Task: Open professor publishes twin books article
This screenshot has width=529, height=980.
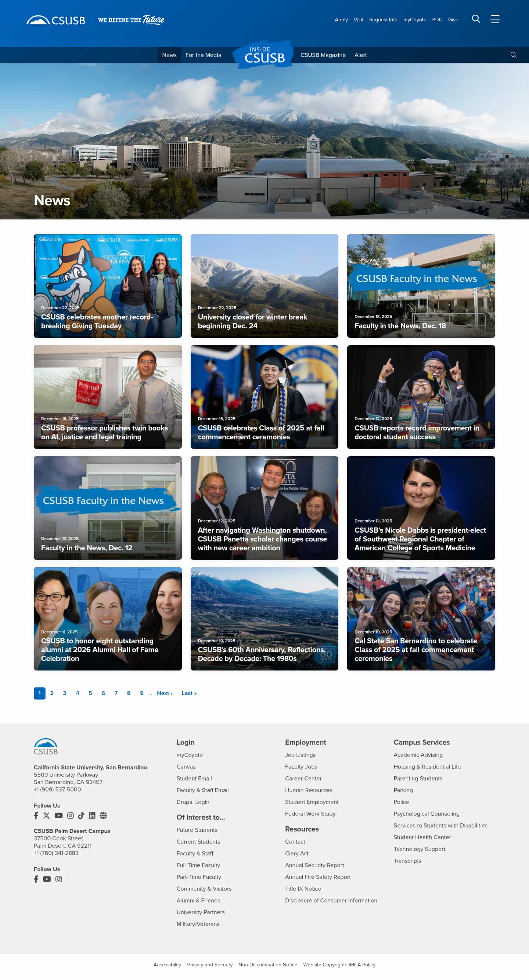Action: click(108, 397)
